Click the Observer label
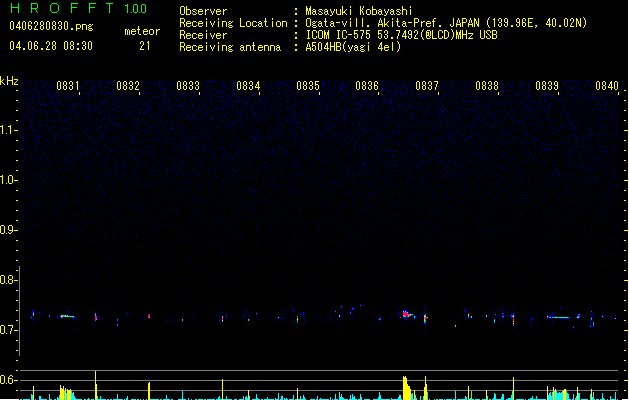Screen dimensions: 629x400 pyautogui.click(x=203, y=11)
